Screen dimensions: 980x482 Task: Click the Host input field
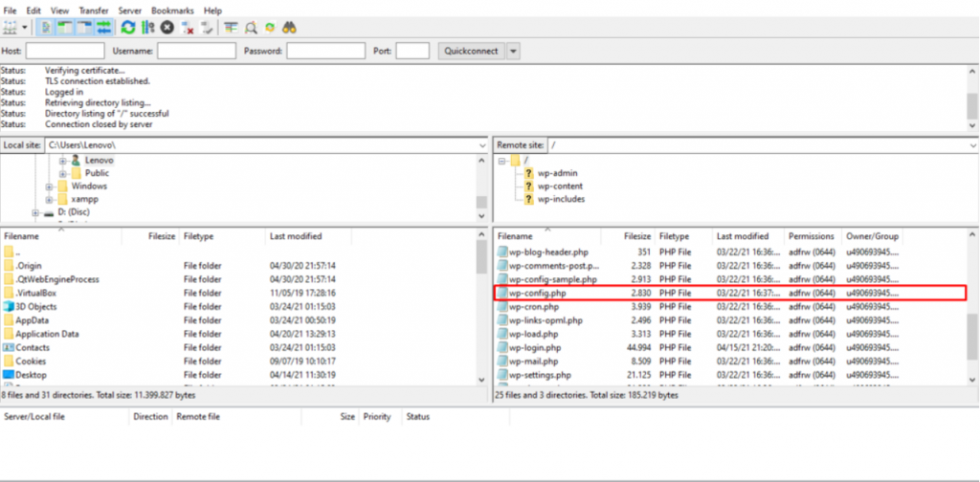pyautogui.click(x=65, y=51)
